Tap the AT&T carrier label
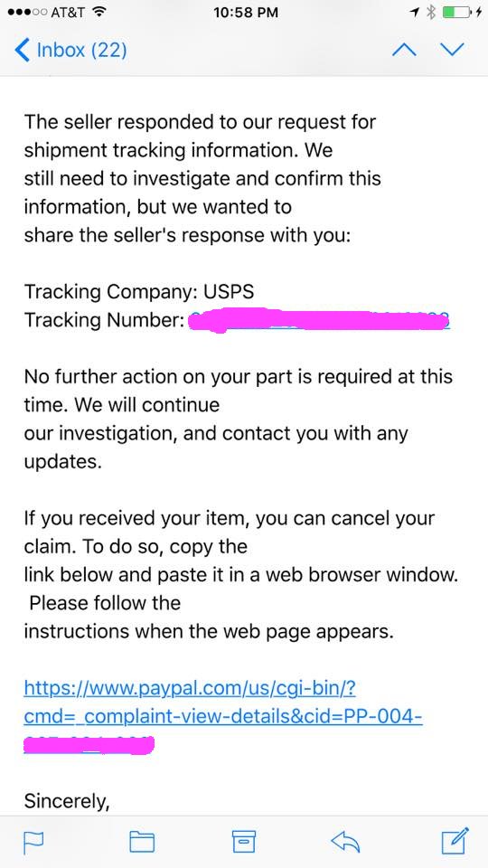488x868 pixels. (67, 12)
